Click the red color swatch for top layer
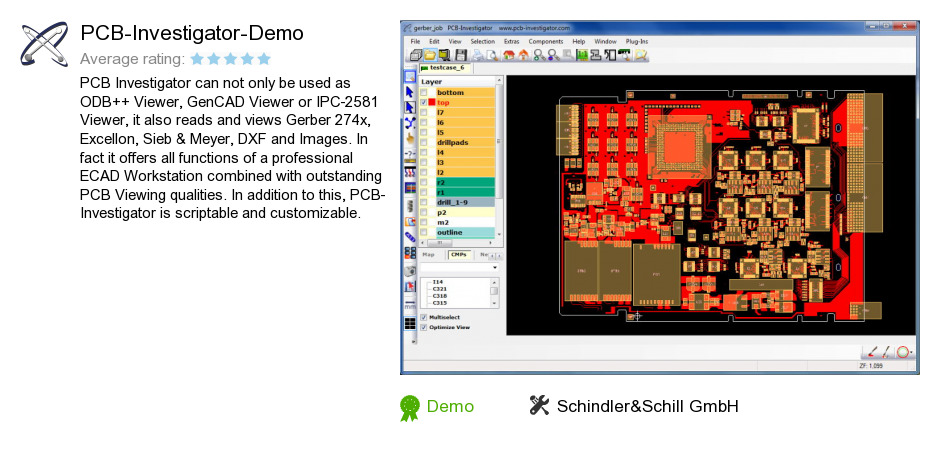 click(x=432, y=103)
